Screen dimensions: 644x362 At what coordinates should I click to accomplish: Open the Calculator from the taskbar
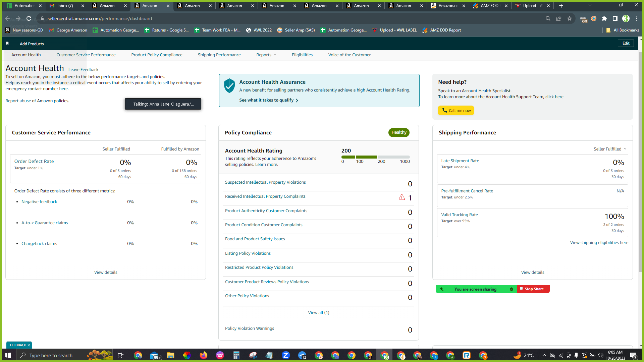(x=236, y=355)
